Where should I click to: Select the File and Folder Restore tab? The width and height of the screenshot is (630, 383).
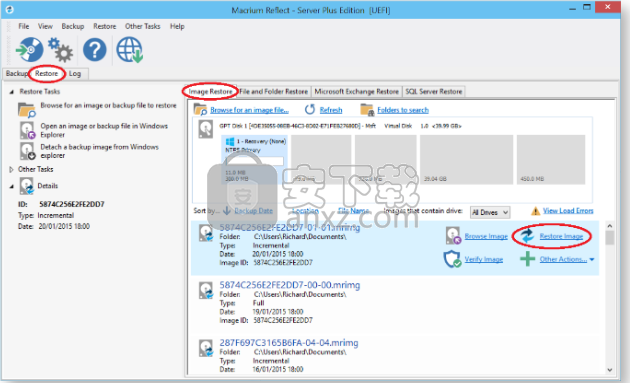coord(274,92)
